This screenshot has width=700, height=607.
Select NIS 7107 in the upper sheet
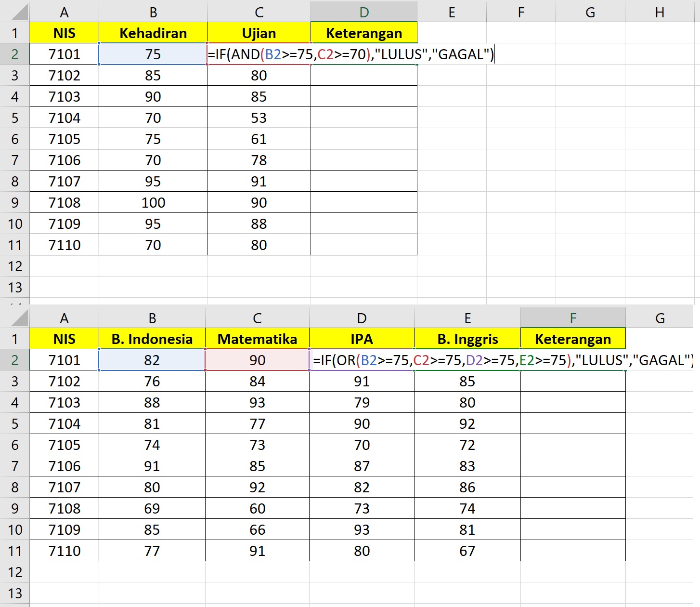tap(65, 181)
